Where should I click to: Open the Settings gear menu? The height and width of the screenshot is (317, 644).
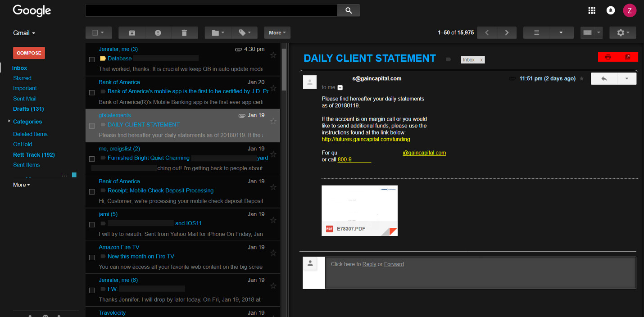pyautogui.click(x=623, y=32)
